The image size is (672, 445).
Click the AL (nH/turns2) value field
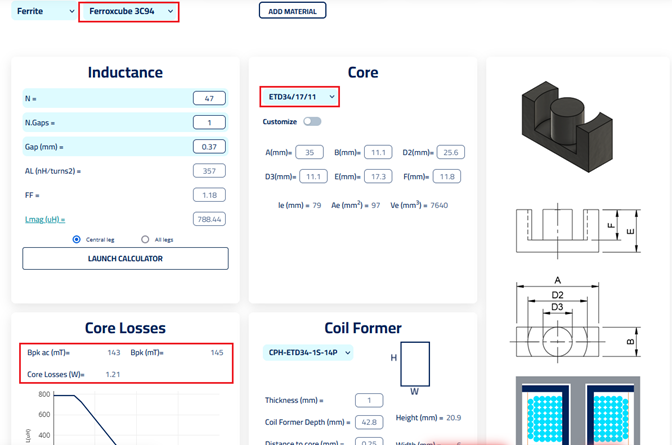pyautogui.click(x=209, y=171)
